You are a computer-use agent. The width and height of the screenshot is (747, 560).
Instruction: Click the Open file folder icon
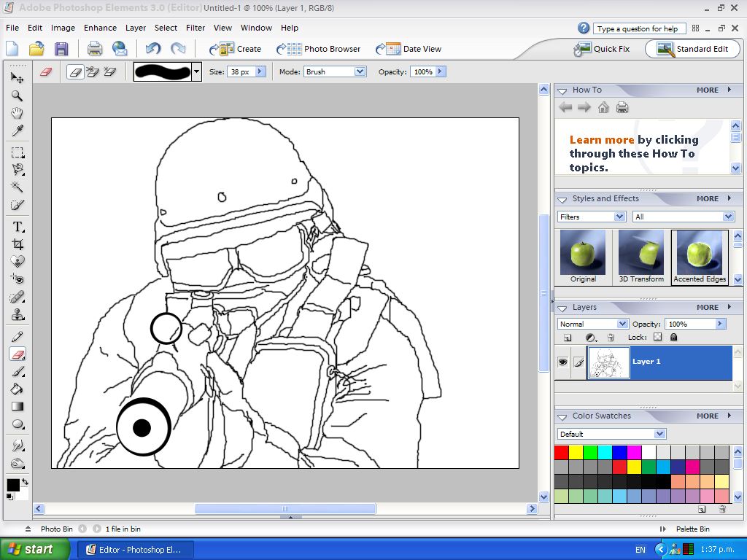coord(36,49)
